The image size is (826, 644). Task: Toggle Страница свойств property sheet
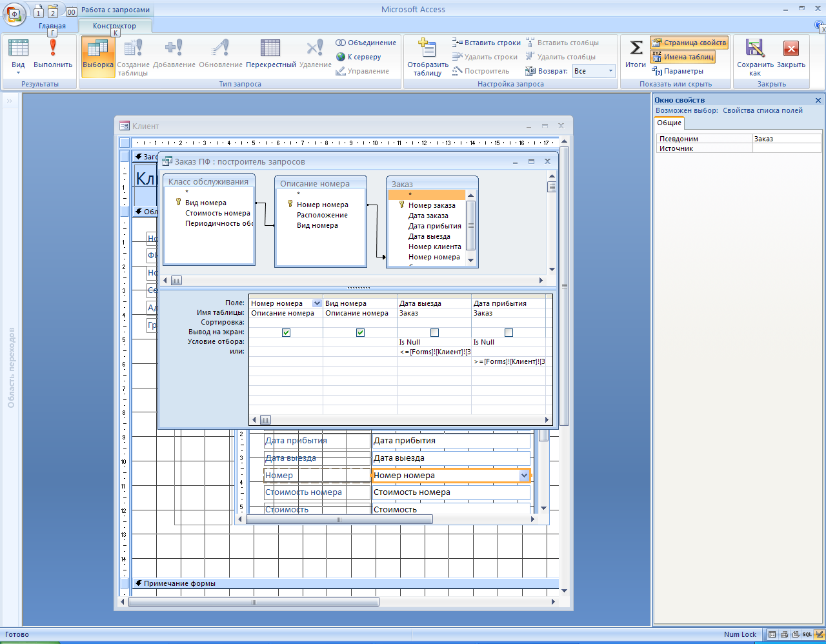click(689, 43)
